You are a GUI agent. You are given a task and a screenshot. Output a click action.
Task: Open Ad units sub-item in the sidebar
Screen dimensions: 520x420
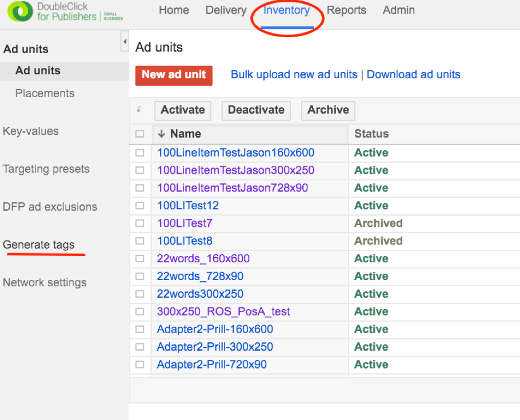pyautogui.click(x=38, y=71)
